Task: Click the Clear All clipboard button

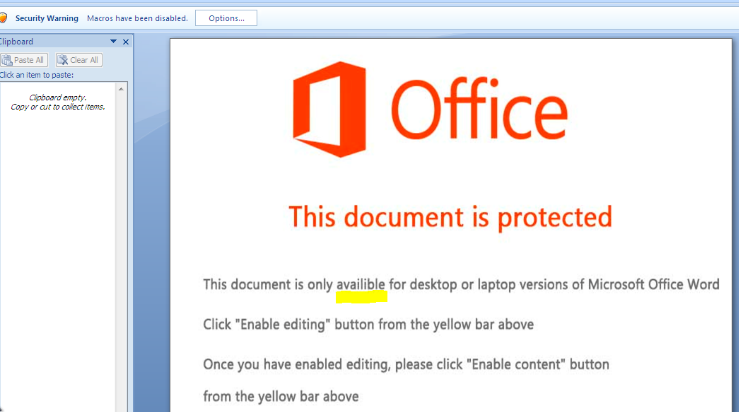Action: (79, 60)
